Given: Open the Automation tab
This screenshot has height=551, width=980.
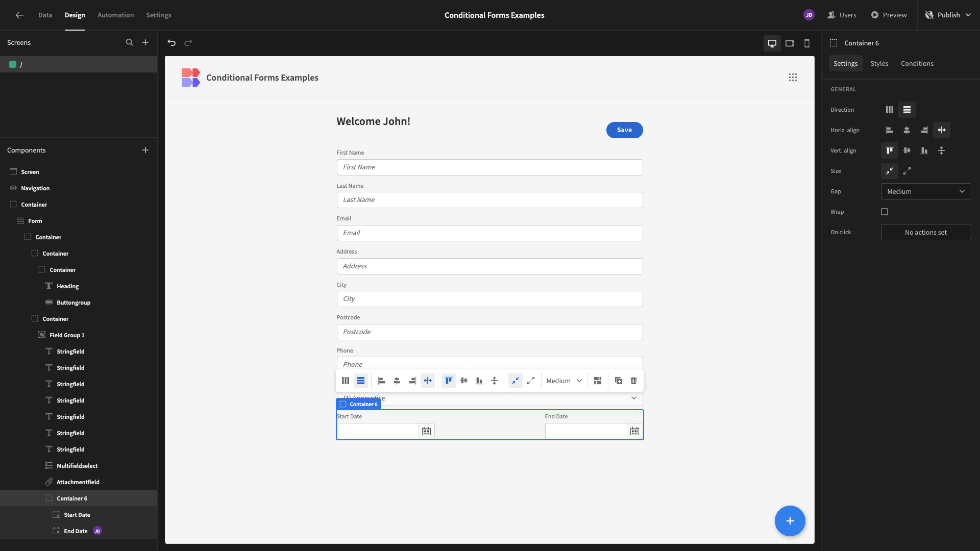Looking at the screenshot, I should tap(115, 15).
